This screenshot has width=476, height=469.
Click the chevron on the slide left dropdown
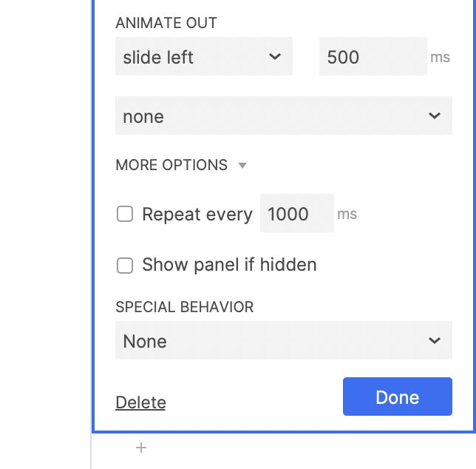[275, 57]
